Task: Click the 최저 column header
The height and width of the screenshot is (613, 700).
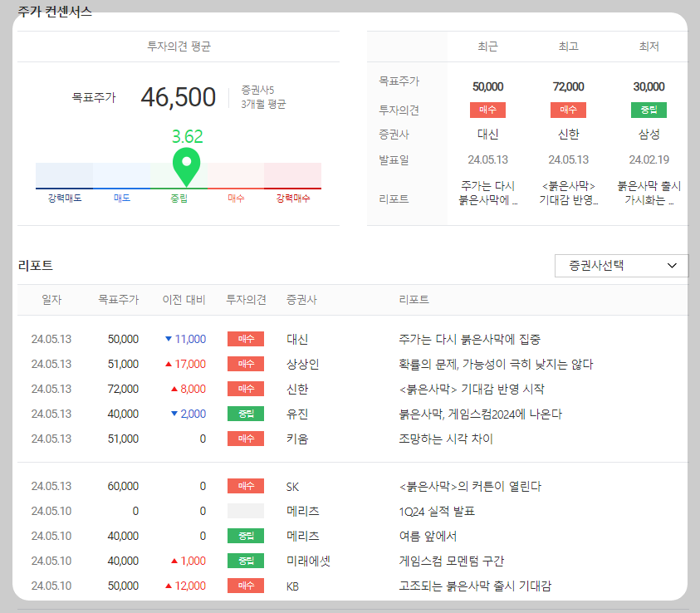Action: click(649, 47)
